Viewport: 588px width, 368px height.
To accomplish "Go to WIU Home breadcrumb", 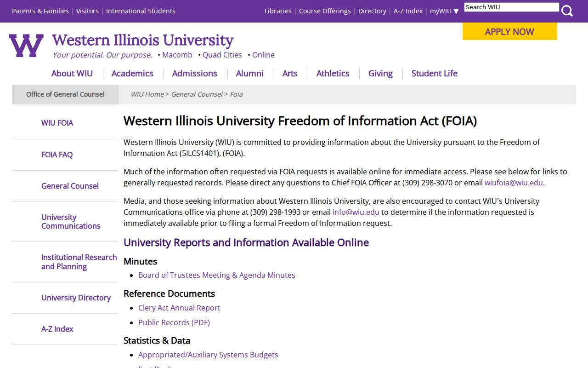I will point(147,94).
